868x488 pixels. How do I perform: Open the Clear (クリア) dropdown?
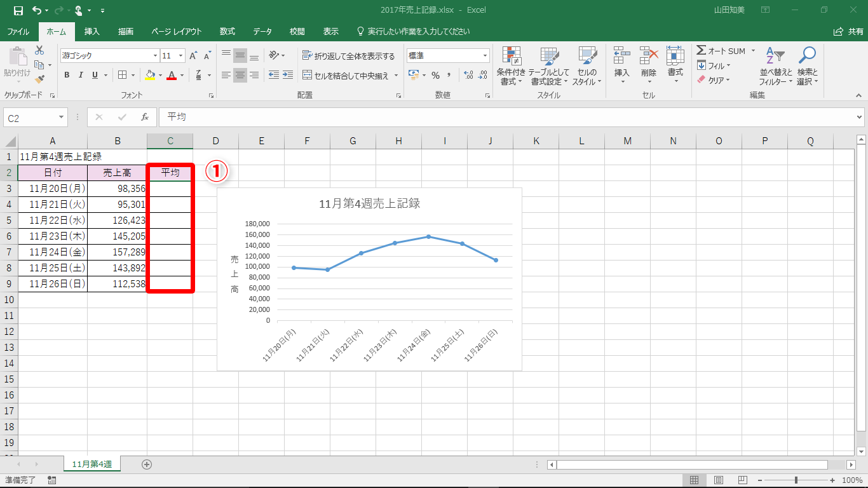(714, 80)
